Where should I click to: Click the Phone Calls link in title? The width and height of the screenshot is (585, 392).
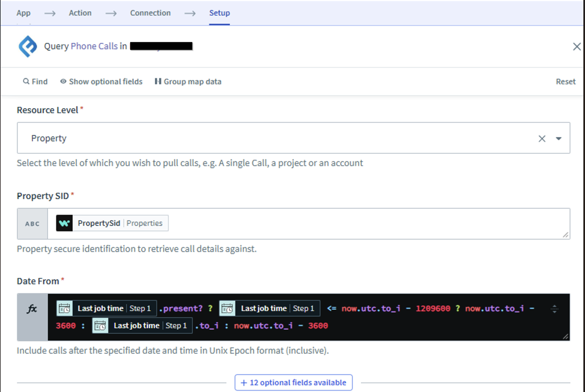pyautogui.click(x=94, y=46)
